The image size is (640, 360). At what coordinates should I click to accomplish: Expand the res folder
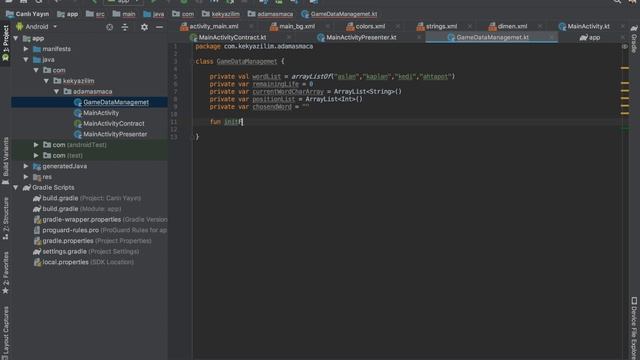[x=26, y=177]
